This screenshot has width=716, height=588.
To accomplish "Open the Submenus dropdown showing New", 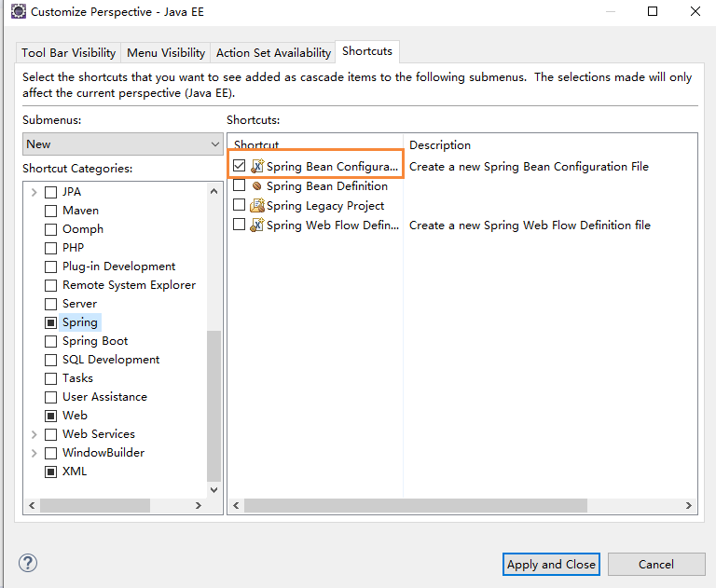I will (x=123, y=144).
